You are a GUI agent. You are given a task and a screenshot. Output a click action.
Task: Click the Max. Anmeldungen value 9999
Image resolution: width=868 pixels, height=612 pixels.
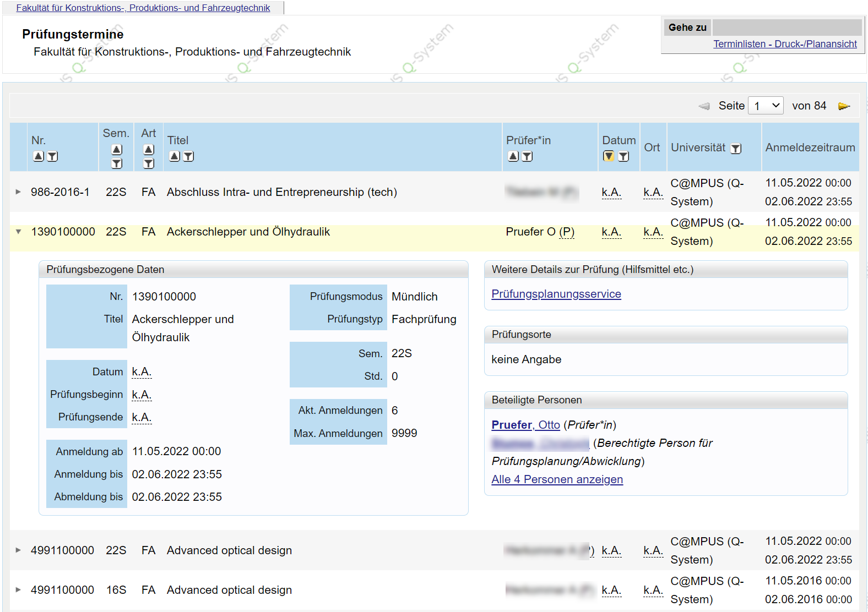click(404, 433)
